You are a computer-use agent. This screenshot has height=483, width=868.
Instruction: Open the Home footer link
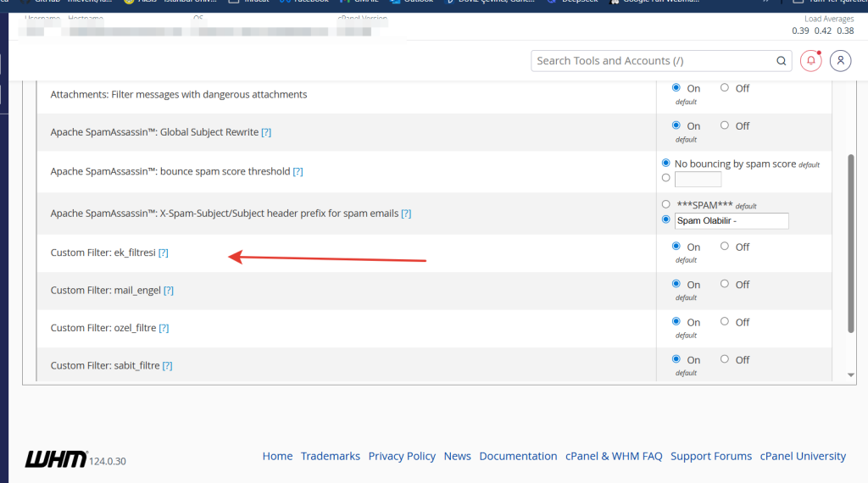pyautogui.click(x=277, y=456)
